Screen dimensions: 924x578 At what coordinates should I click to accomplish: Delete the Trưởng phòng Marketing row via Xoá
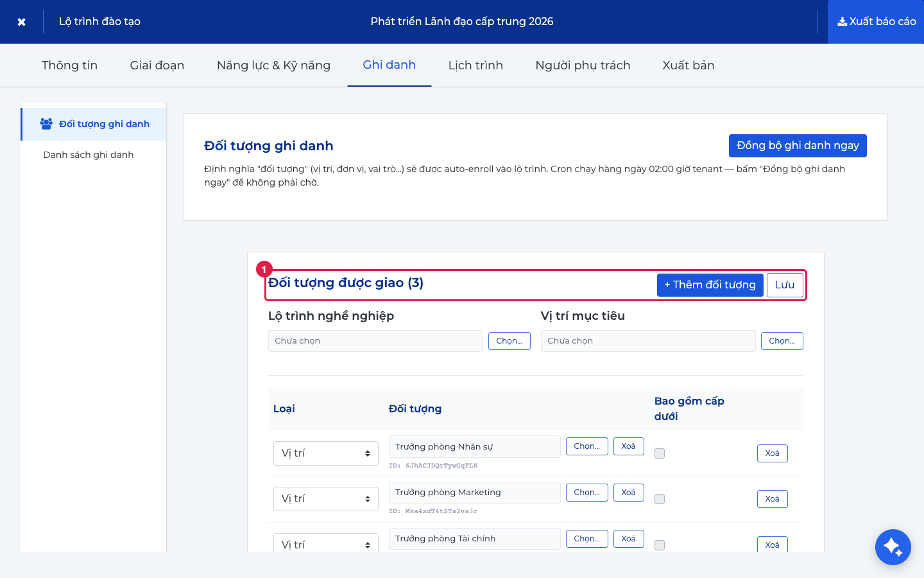pyautogui.click(x=773, y=499)
